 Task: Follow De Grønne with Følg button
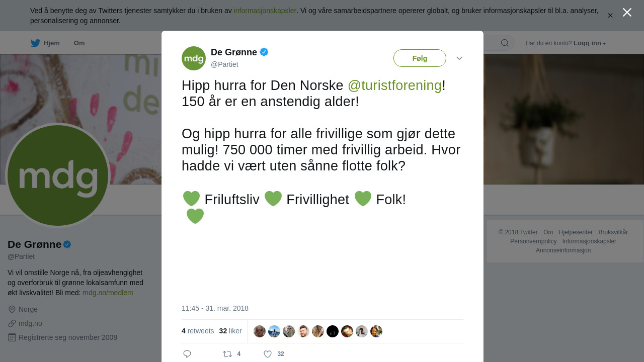tap(420, 58)
